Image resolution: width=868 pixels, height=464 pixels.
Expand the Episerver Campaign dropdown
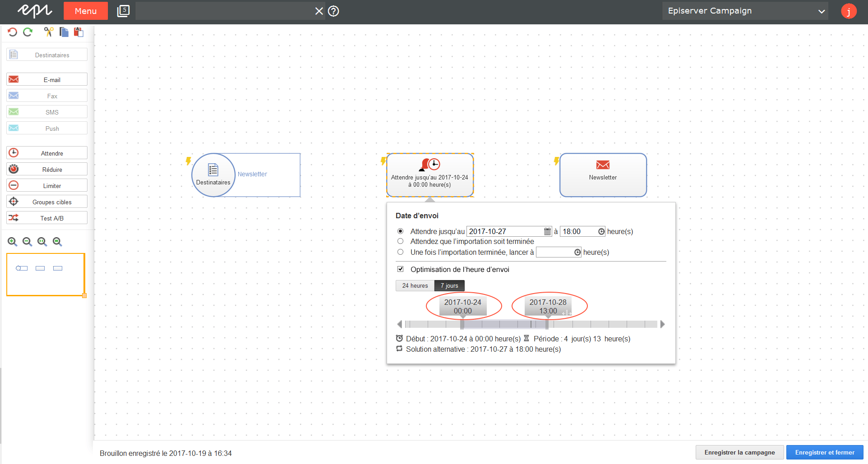tap(746, 11)
